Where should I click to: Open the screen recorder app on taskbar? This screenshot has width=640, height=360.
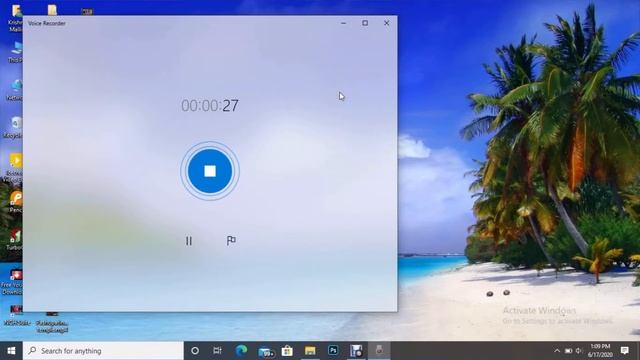click(x=356, y=351)
